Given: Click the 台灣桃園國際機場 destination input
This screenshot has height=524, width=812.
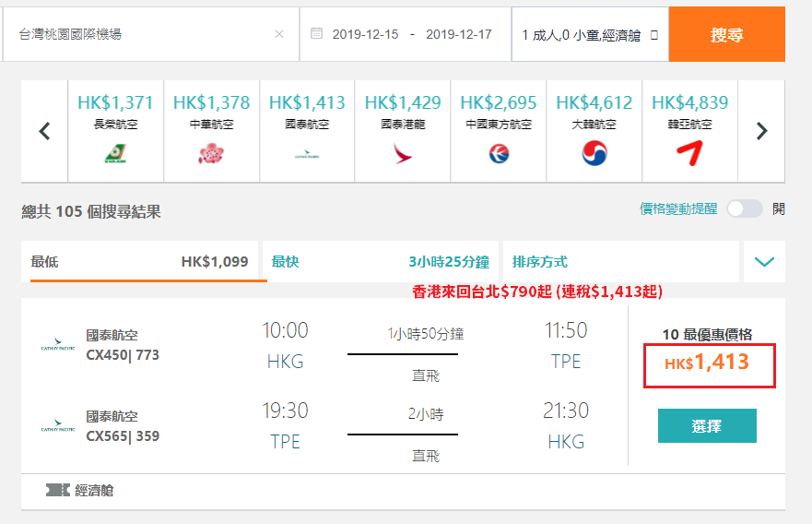Looking at the screenshot, I should (x=151, y=34).
